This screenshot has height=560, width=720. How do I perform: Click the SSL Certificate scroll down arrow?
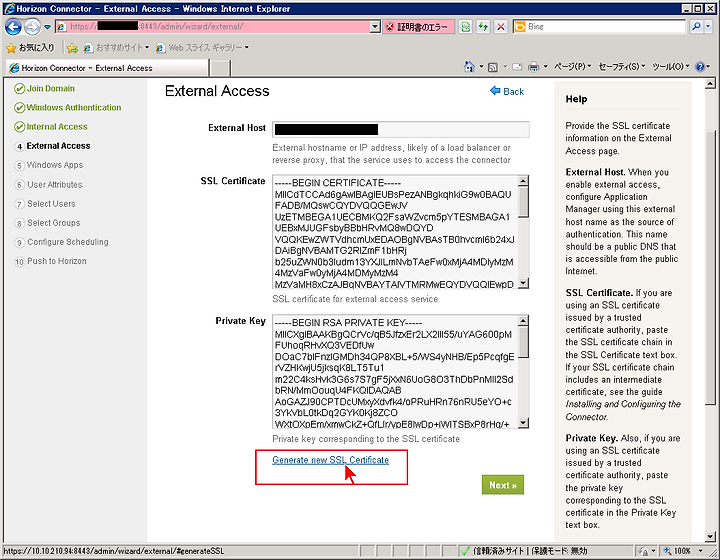click(x=523, y=283)
